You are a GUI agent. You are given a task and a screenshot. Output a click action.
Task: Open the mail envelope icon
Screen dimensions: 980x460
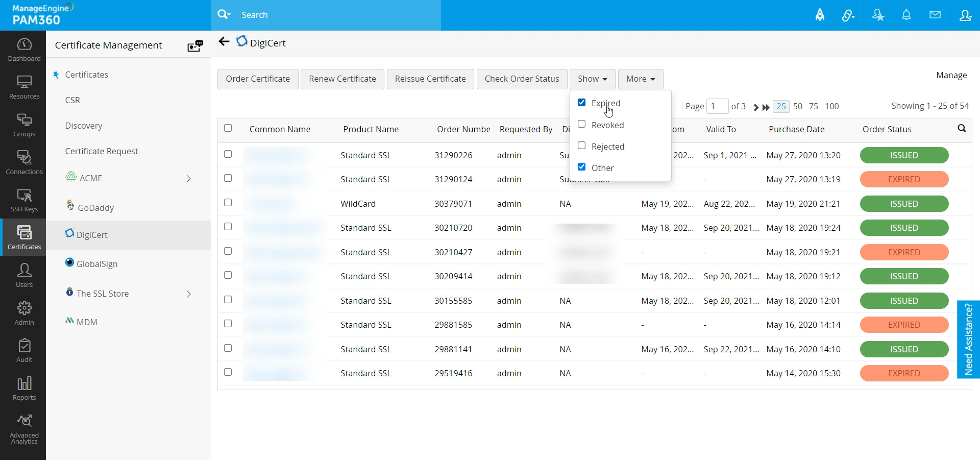pos(935,15)
